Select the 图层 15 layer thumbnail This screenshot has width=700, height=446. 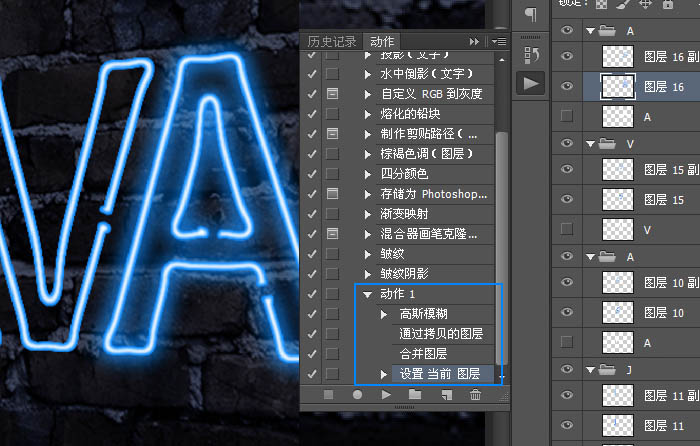[x=618, y=200]
